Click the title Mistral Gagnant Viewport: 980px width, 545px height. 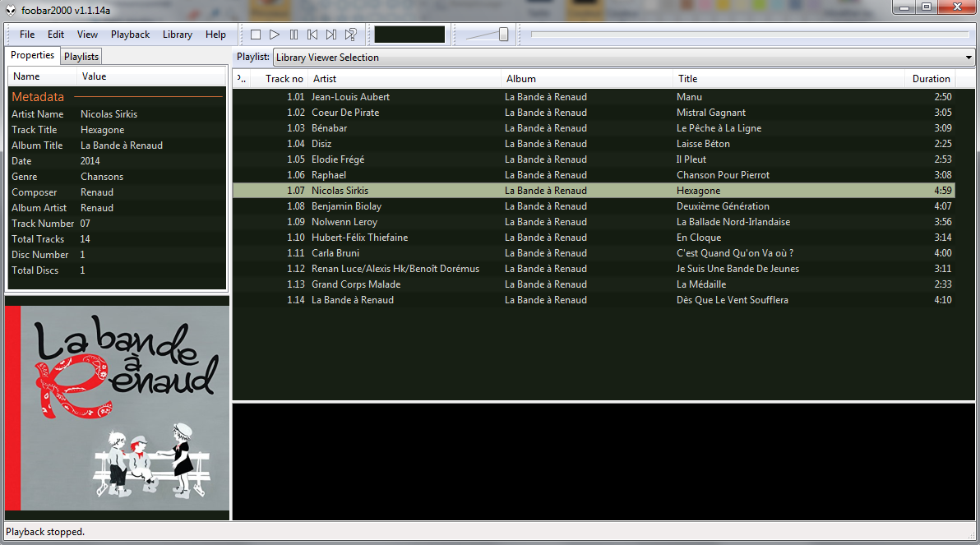click(710, 113)
